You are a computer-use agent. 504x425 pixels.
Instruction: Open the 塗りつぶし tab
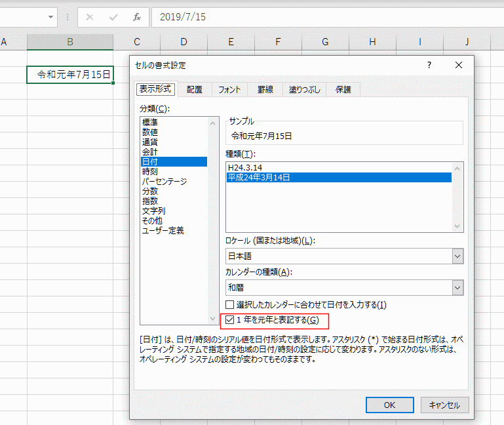point(304,90)
